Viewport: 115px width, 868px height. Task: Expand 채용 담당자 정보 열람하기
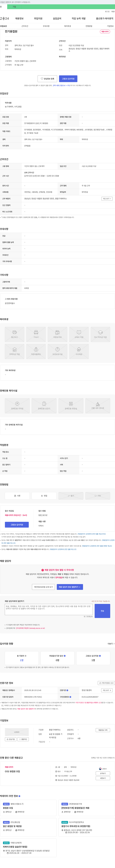click(x=70, y=587)
